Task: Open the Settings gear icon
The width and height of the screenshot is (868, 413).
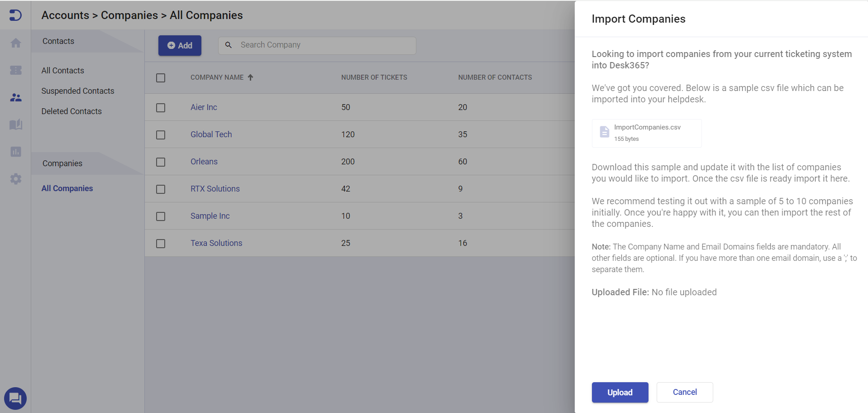Action: pos(15,179)
